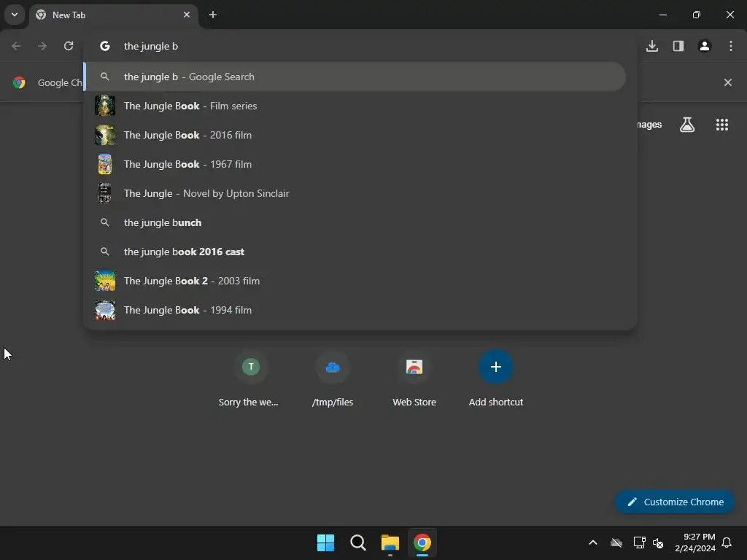
Task: Open the Chrome three-dot menu
Action: pos(731,46)
